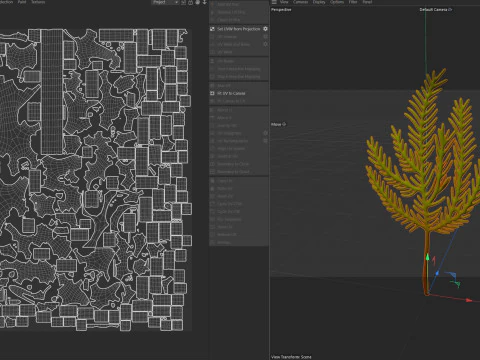
Task: Expand the Project dropdown in UV editor
Action: pyautogui.click(x=165, y=2)
